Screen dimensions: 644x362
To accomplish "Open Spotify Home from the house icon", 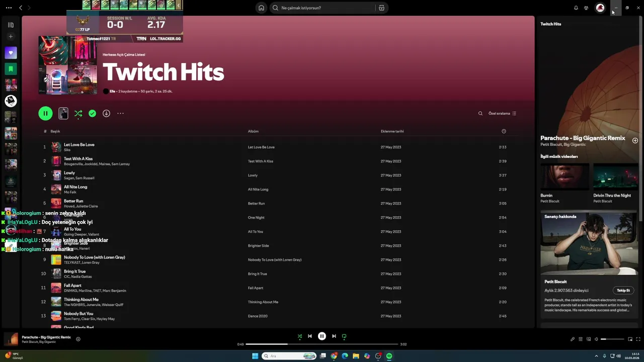I will 261,8.
